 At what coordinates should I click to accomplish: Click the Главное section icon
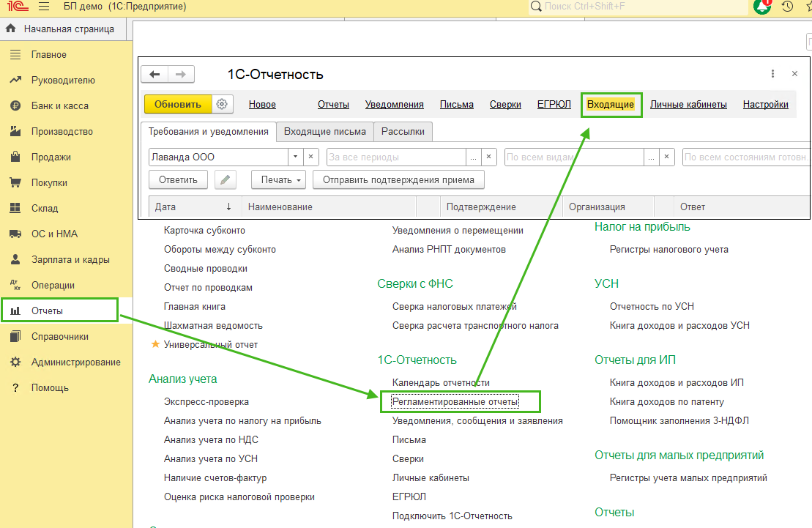click(x=15, y=54)
